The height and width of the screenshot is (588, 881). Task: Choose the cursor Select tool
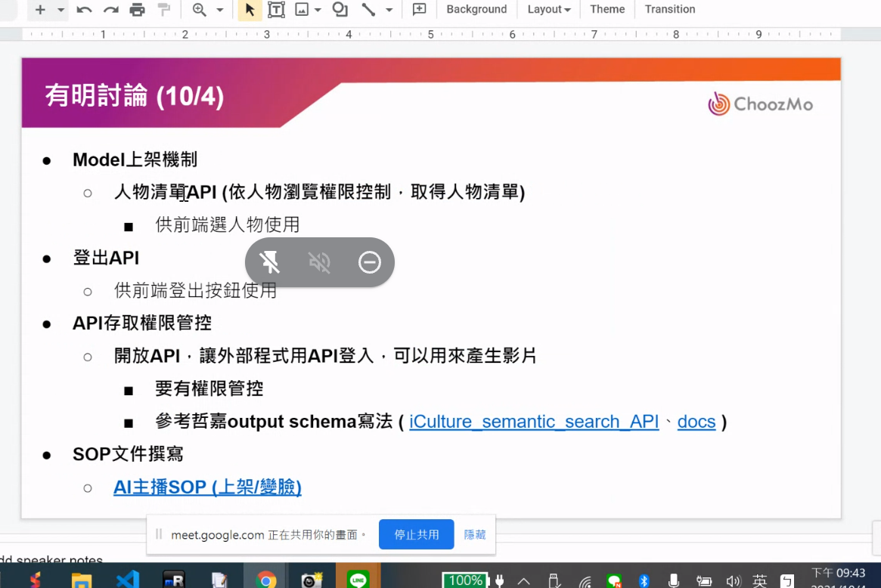250,10
